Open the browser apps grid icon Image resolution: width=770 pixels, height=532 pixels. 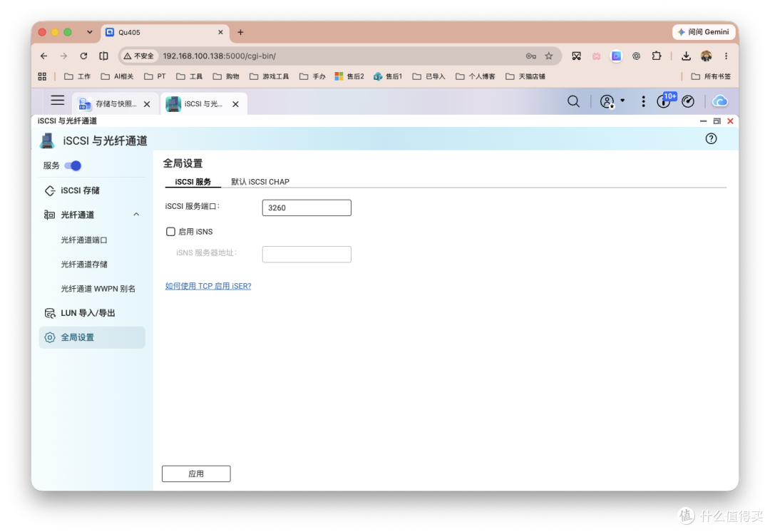click(x=42, y=76)
